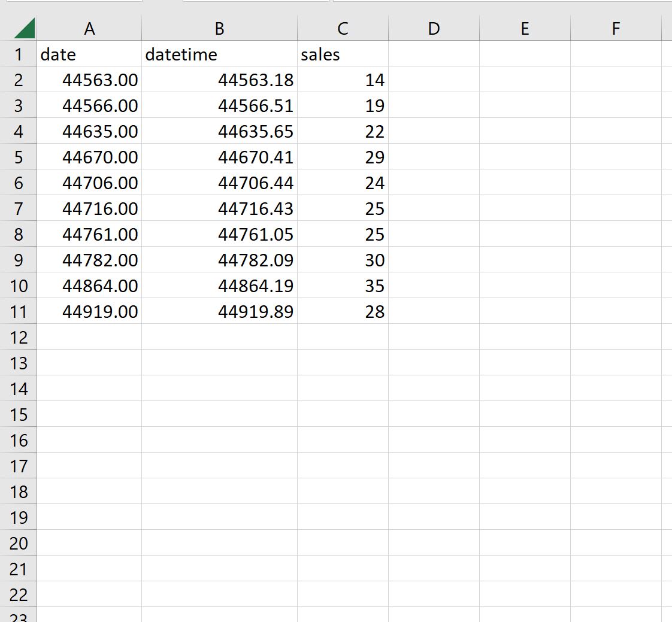Select column header C

342,28
